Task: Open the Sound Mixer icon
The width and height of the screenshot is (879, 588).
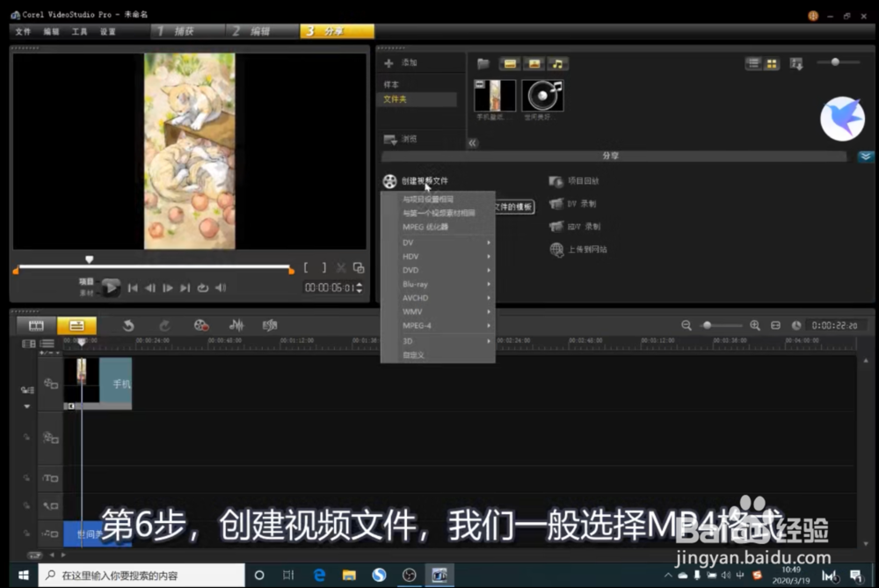Action: point(236,326)
